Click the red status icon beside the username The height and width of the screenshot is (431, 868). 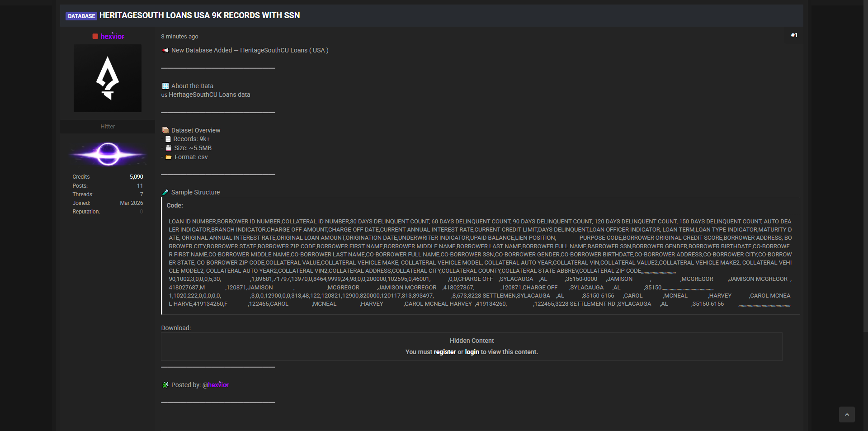(x=95, y=36)
